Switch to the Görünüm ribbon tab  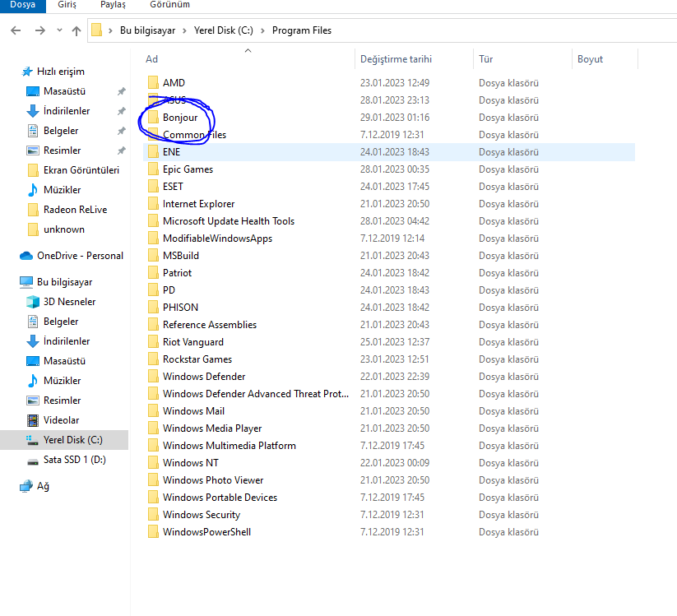click(x=169, y=5)
